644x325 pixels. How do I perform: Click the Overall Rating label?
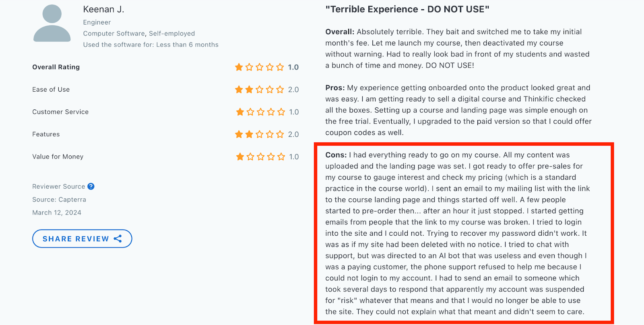tap(56, 67)
